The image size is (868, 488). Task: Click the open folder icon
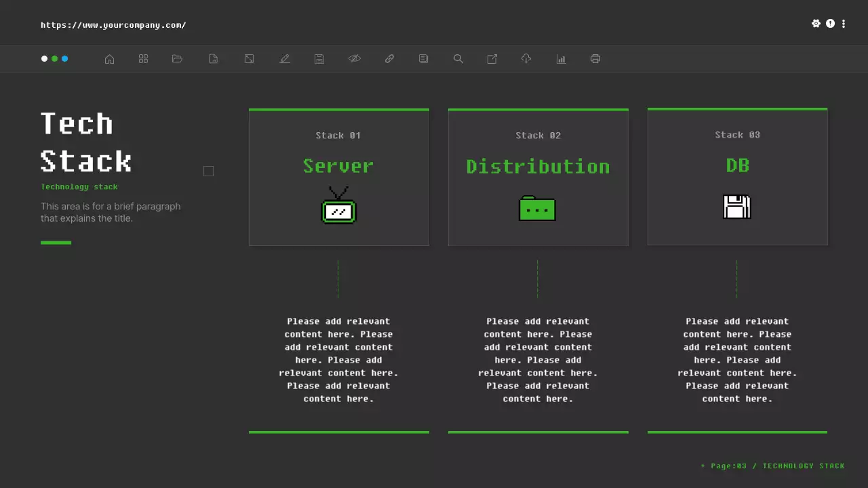[177, 59]
